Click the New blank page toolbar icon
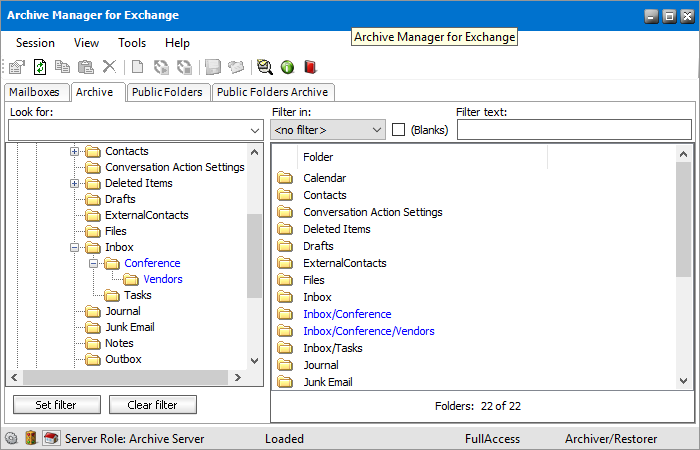700x450 pixels. [138, 67]
